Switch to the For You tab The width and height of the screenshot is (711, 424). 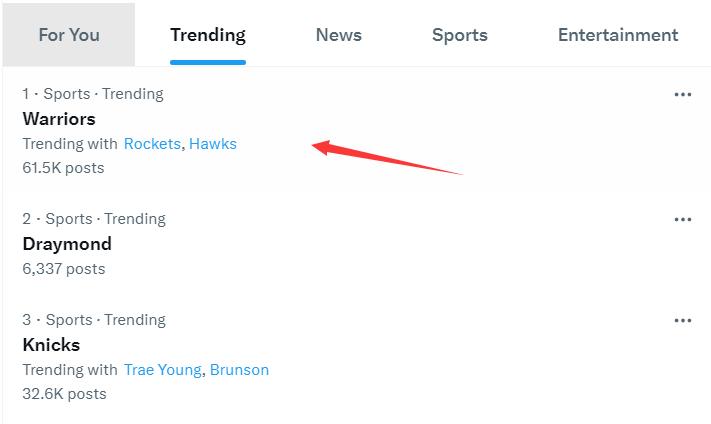(69, 35)
